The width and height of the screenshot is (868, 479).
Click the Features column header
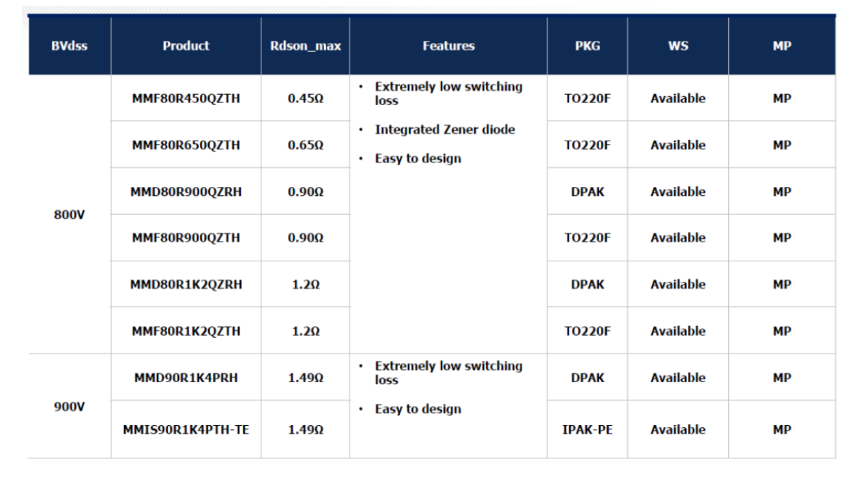coord(448,46)
